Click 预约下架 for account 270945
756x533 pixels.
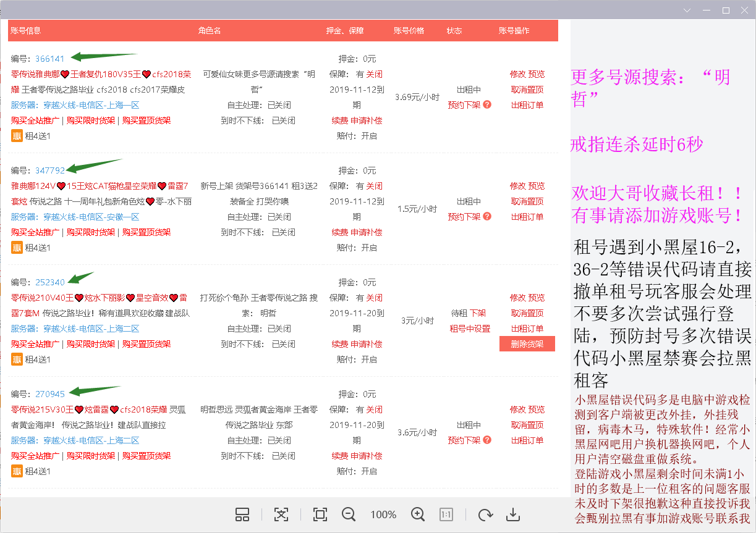464,440
